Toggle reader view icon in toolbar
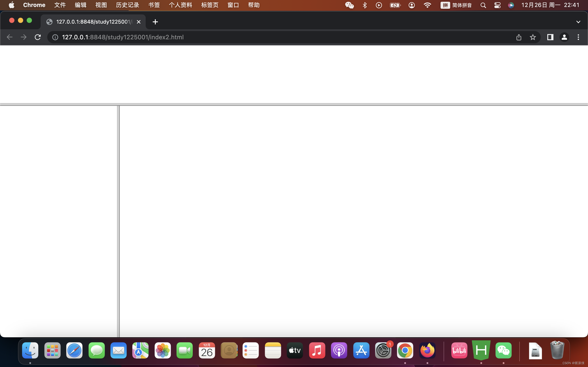The image size is (588, 367). pyautogui.click(x=549, y=37)
